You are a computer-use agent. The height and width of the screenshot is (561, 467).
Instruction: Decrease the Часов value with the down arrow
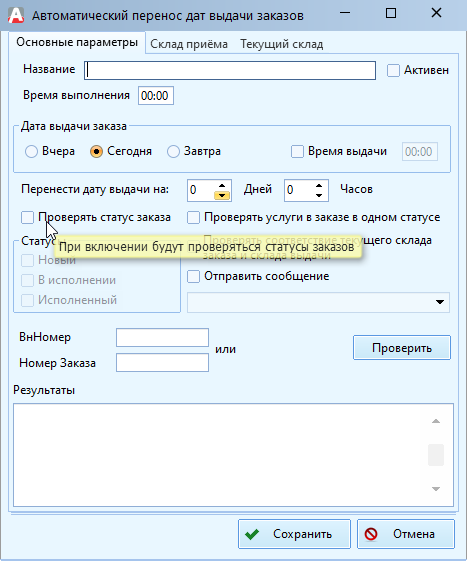pyautogui.click(x=319, y=195)
